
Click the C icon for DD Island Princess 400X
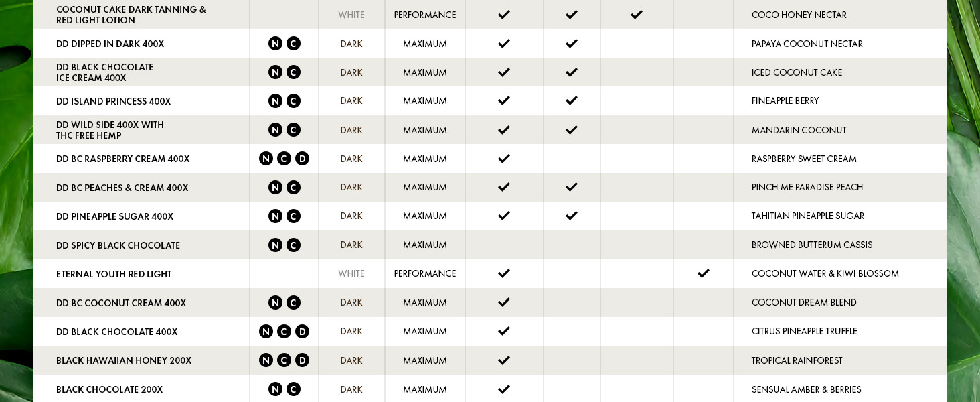[293, 101]
